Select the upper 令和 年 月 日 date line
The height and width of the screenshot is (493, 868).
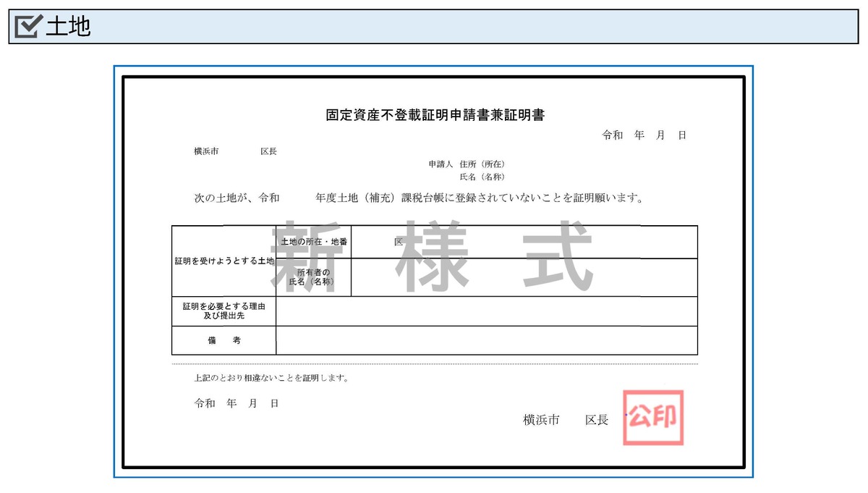click(x=644, y=135)
